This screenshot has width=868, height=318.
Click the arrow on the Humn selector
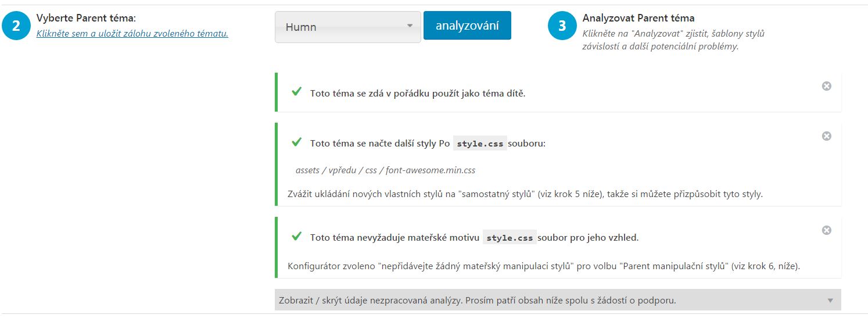pyautogui.click(x=410, y=26)
